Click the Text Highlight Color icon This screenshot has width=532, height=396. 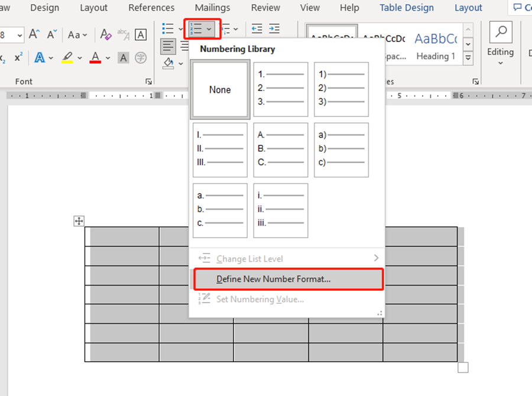pyautogui.click(x=67, y=58)
